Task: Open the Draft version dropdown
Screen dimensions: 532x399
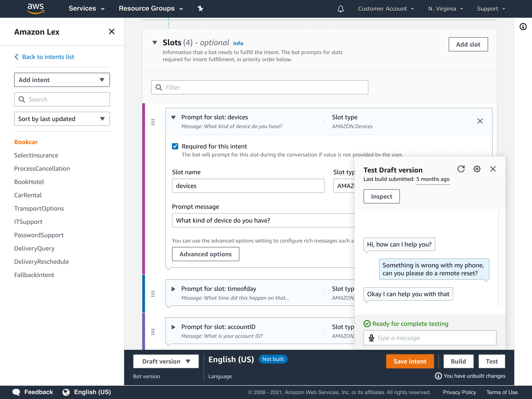Action: click(x=166, y=361)
